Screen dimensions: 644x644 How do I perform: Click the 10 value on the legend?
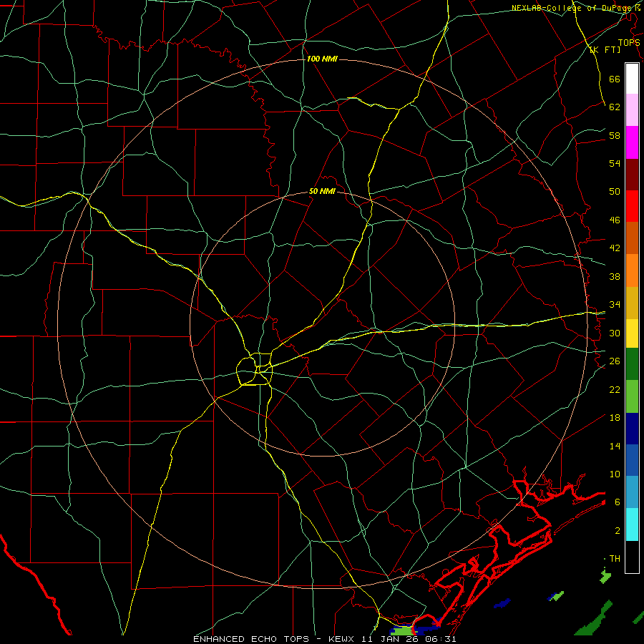(x=615, y=474)
